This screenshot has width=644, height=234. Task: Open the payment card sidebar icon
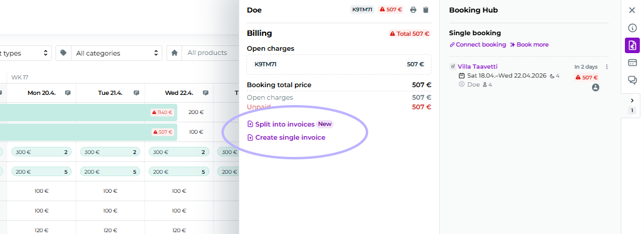tap(632, 63)
